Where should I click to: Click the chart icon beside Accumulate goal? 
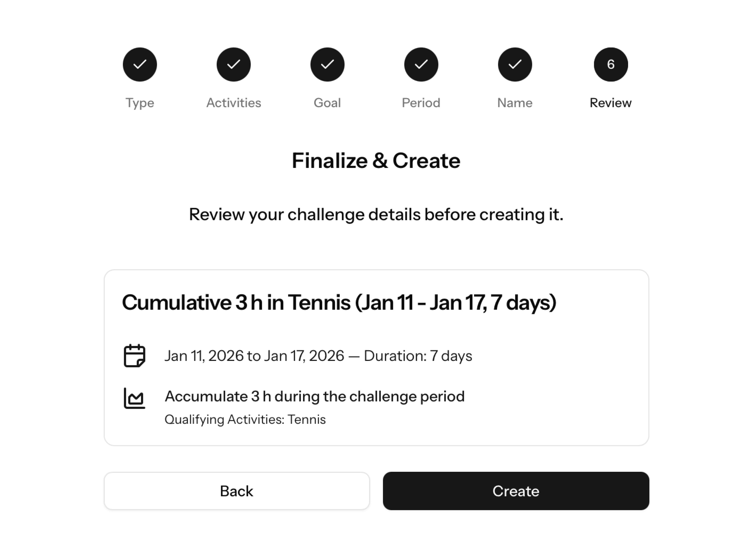pos(134,398)
